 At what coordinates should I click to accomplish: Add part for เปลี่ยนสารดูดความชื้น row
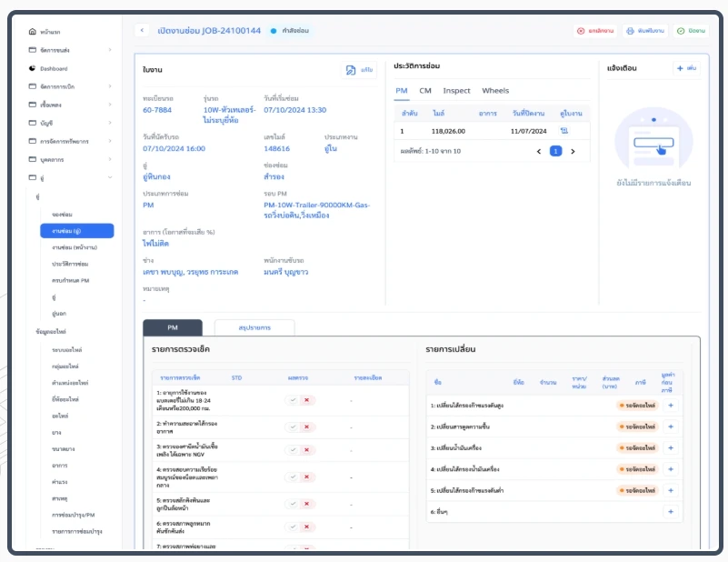(671, 427)
